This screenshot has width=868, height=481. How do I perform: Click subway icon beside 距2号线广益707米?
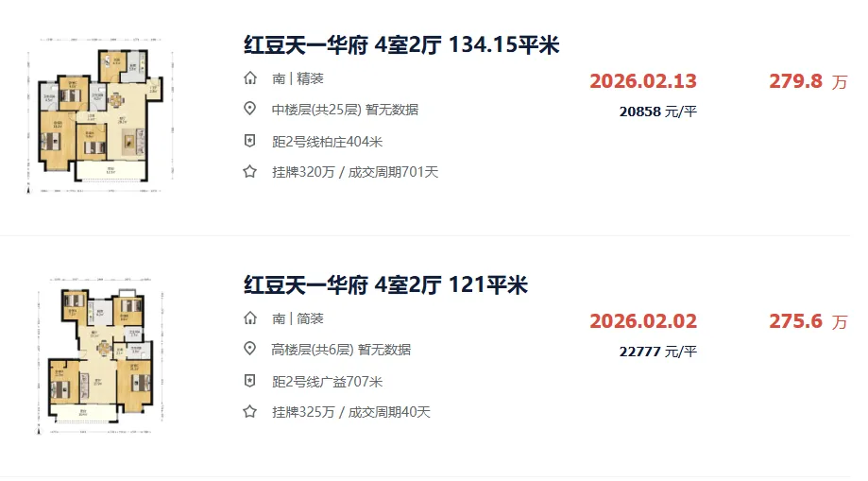pyautogui.click(x=250, y=382)
